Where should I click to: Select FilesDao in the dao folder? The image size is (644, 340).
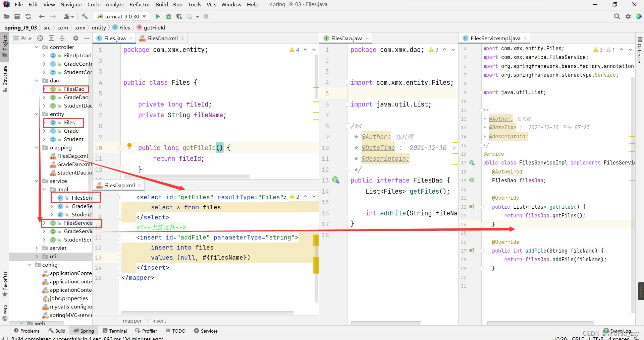point(74,89)
